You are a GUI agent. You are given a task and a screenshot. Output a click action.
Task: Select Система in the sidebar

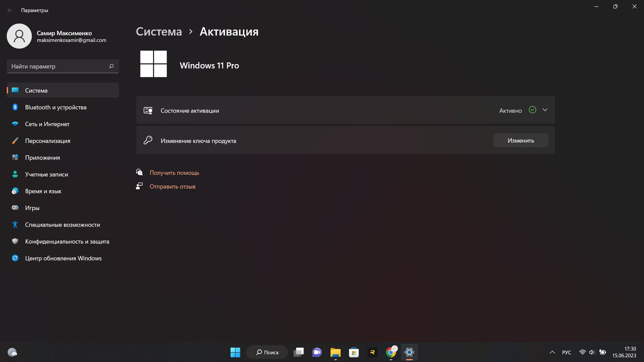tap(63, 90)
